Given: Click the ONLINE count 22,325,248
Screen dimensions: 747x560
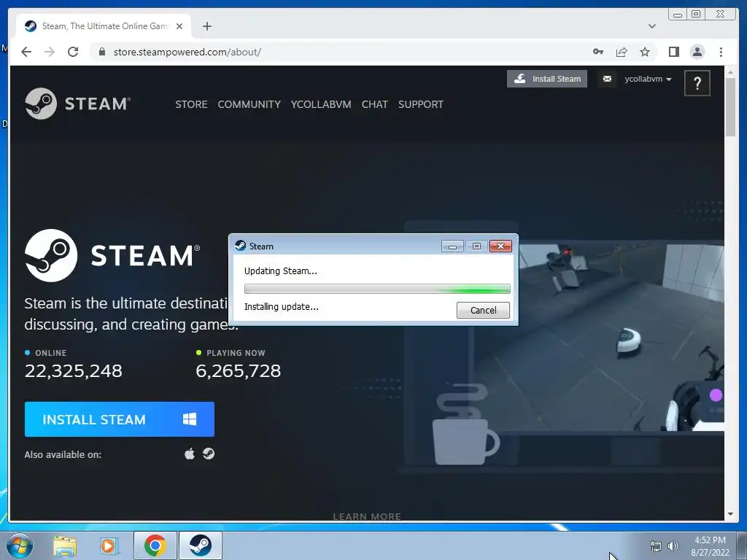Looking at the screenshot, I should click(74, 370).
